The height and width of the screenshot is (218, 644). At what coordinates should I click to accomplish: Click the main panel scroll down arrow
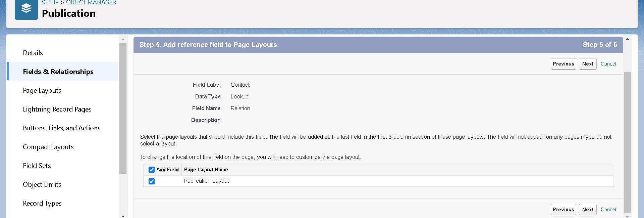[627, 216]
